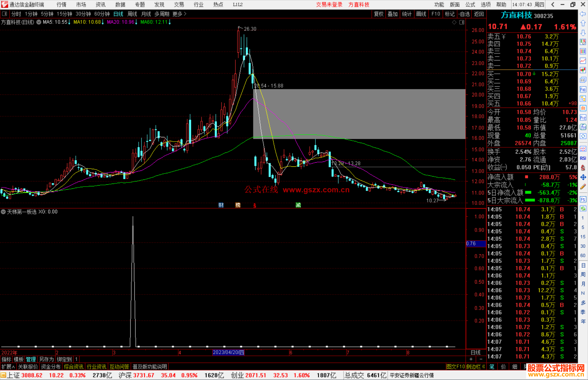Open the 资金分布 tab

pos(51,367)
